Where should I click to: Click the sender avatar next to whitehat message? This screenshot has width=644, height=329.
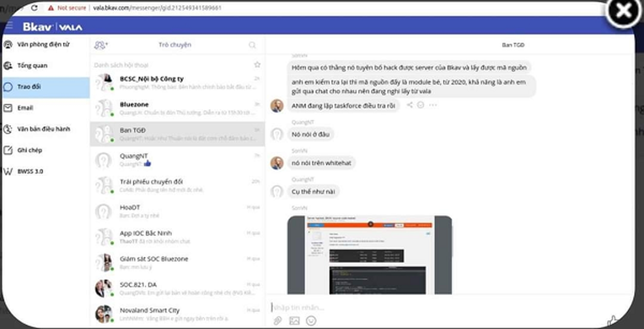point(277,163)
